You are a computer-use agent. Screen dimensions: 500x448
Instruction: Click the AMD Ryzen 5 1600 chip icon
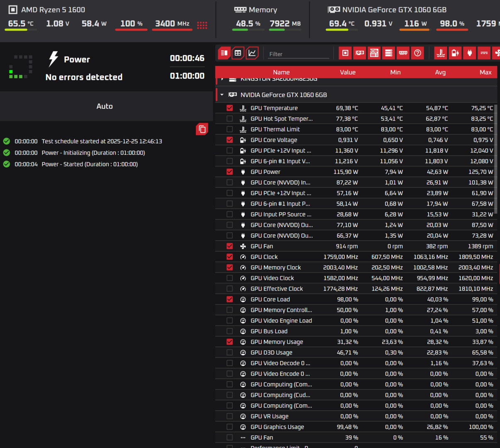pos(13,10)
